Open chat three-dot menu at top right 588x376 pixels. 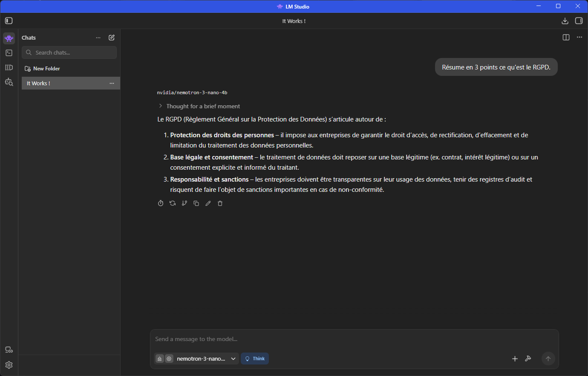click(x=579, y=38)
